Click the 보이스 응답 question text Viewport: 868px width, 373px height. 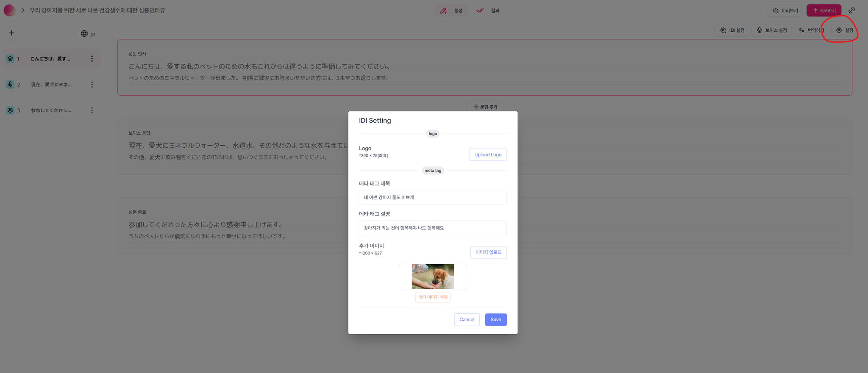(238, 146)
